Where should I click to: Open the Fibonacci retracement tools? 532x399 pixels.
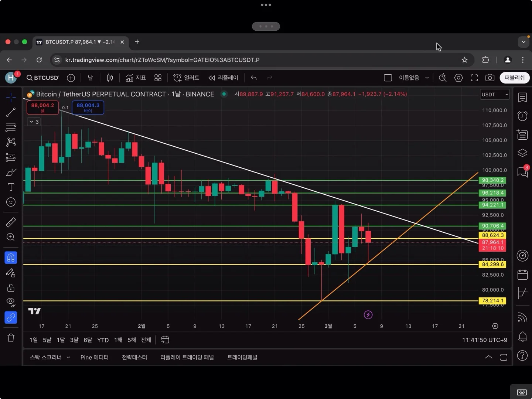coord(11,127)
